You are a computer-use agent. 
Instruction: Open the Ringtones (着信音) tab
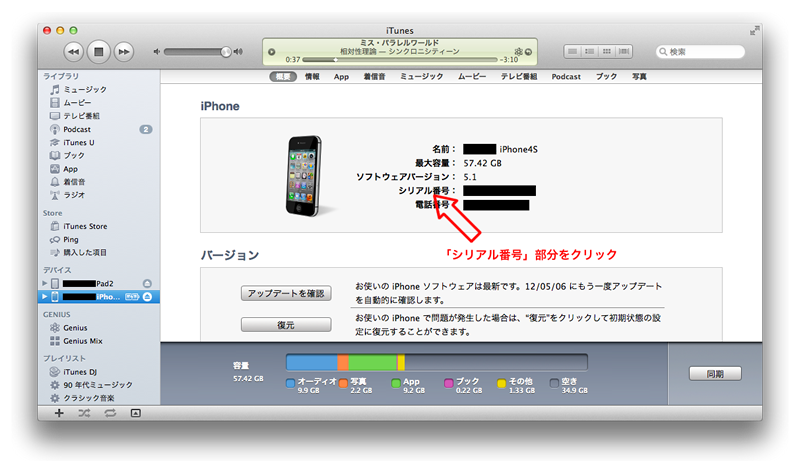tap(374, 77)
